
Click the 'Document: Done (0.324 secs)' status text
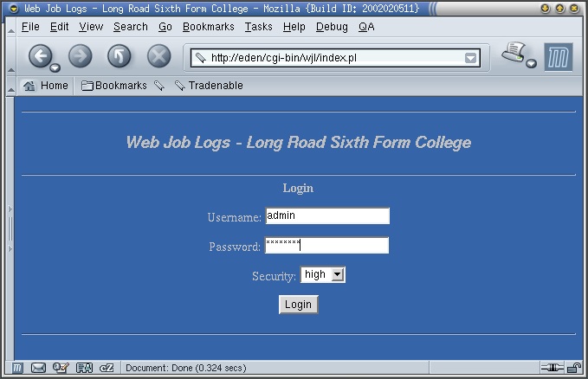coord(186,368)
